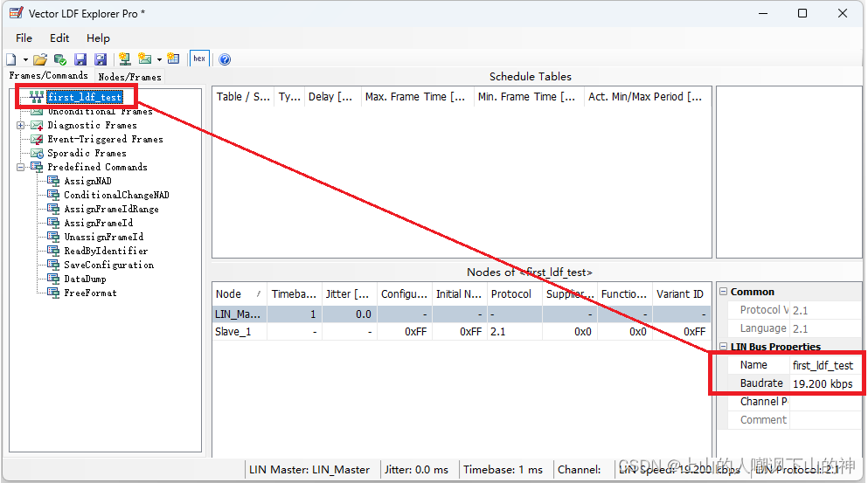Open the help icon

tap(225, 59)
